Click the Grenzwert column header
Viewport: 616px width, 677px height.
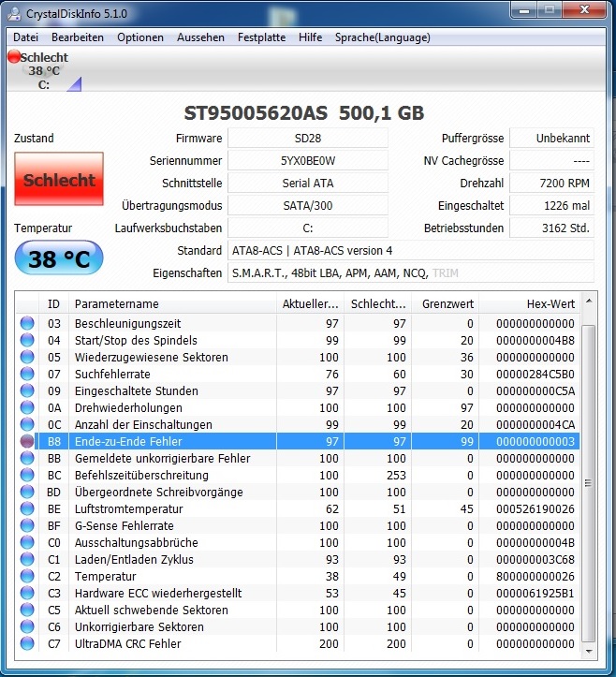click(446, 304)
